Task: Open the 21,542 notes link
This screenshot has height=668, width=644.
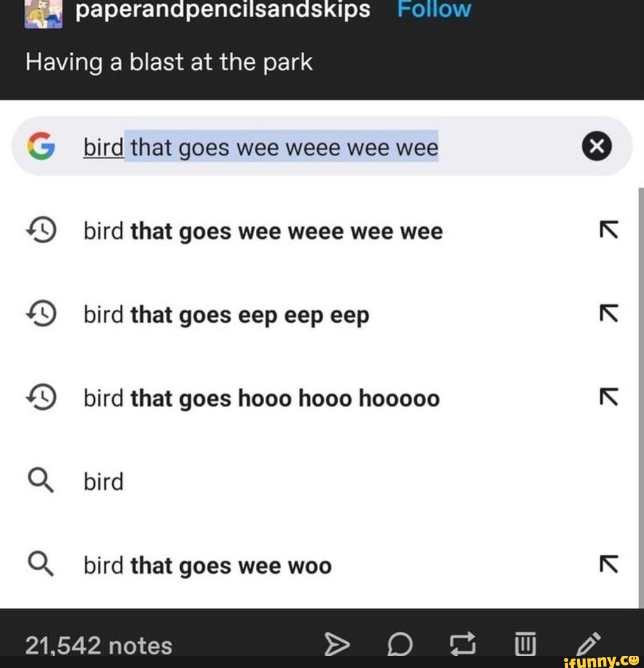Action: [x=97, y=645]
